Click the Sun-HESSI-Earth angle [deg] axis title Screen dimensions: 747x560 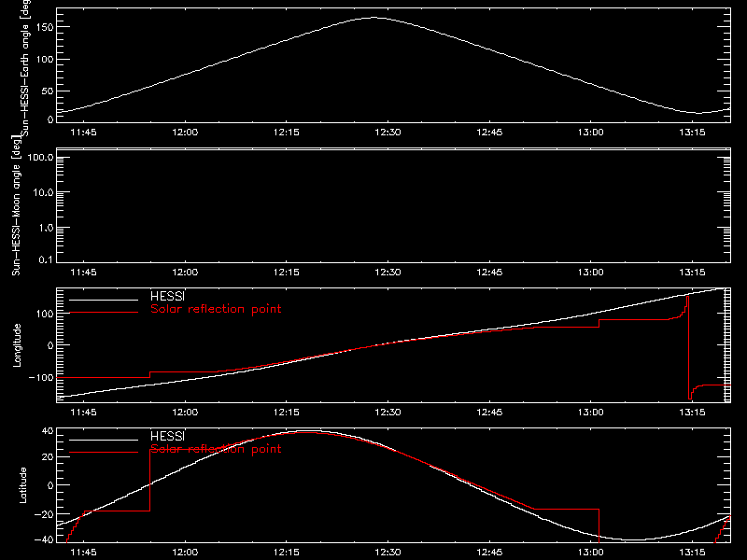click(x=25, y=68)
